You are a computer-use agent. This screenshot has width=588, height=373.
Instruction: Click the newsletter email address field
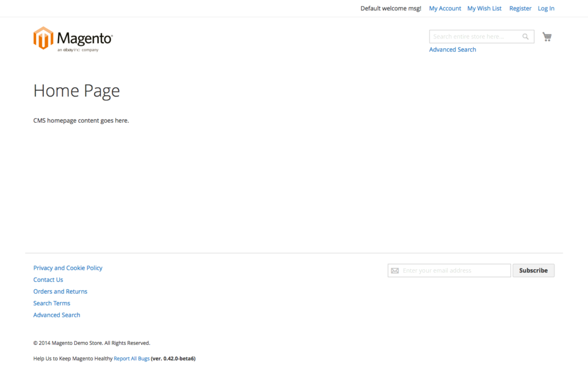click(454, 270)
